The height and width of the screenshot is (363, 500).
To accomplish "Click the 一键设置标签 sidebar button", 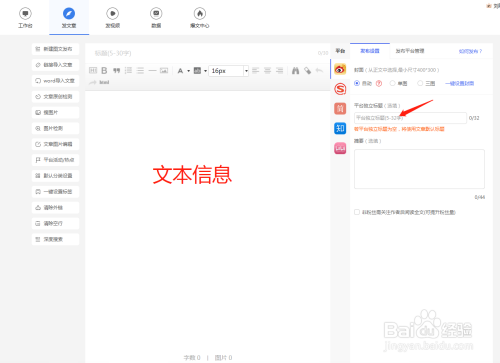I will click(56, 191).
